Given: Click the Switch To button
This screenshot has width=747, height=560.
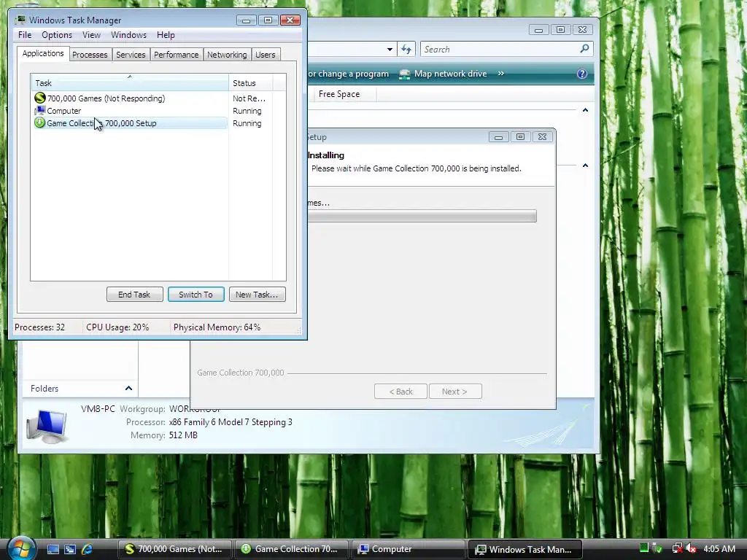Looking at the screenshot, I should (x=196, y=295).
